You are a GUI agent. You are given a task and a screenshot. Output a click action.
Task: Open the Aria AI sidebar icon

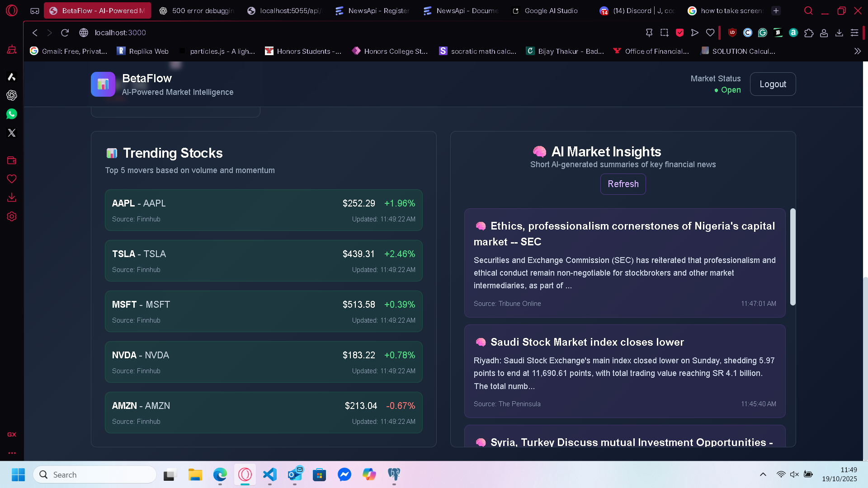12,77
